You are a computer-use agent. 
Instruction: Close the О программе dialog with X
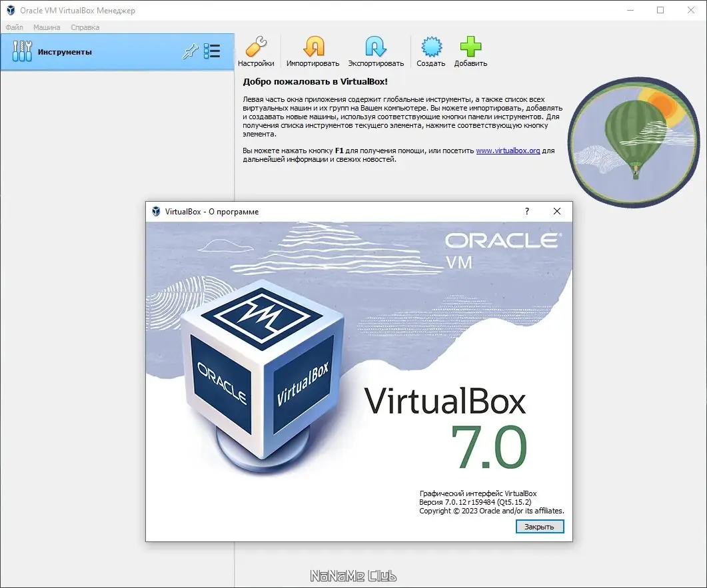pyautogui.click(x=557, y=211)
